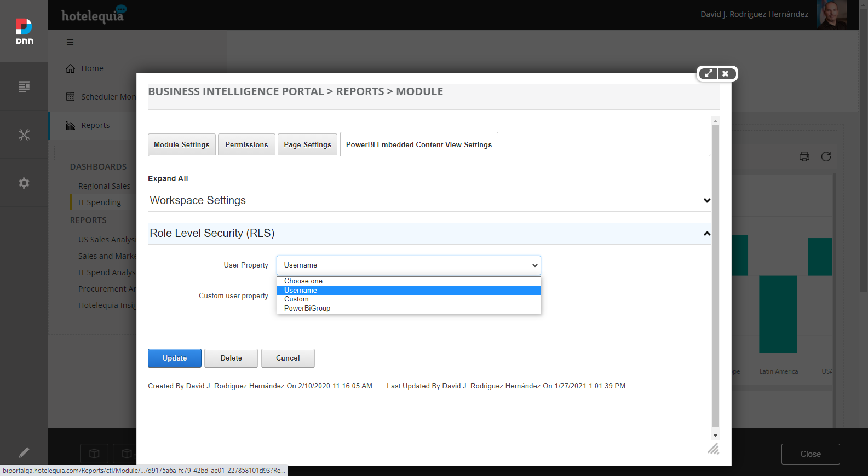This screenshot has height=476, width=868.
Task: Switch to Page Settings tab
Action: click(x=307, y=144)
